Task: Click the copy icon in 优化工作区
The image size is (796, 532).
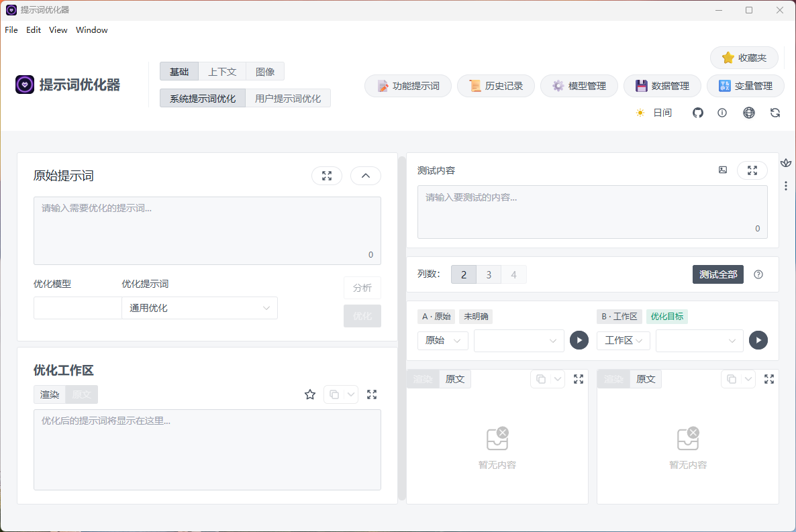Action: pos(334,394)
